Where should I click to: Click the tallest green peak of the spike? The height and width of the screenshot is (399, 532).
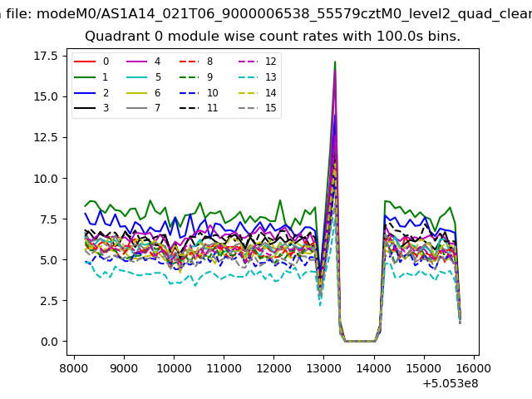[x=335, y=62]
